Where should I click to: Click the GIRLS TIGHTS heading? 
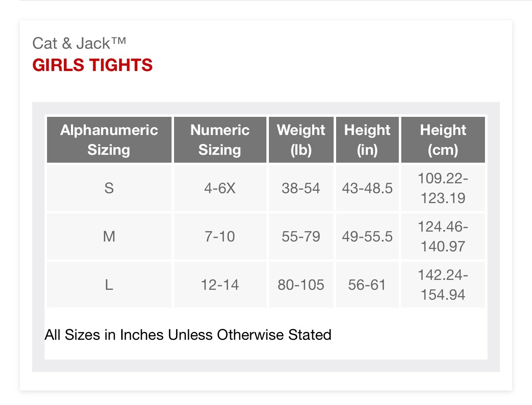[x=92, y=65]
